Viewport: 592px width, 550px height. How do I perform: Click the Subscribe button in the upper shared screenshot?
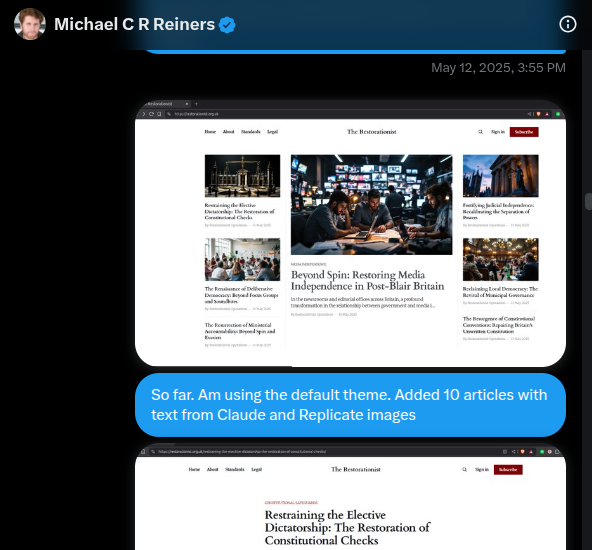click(x=524, y=132)
